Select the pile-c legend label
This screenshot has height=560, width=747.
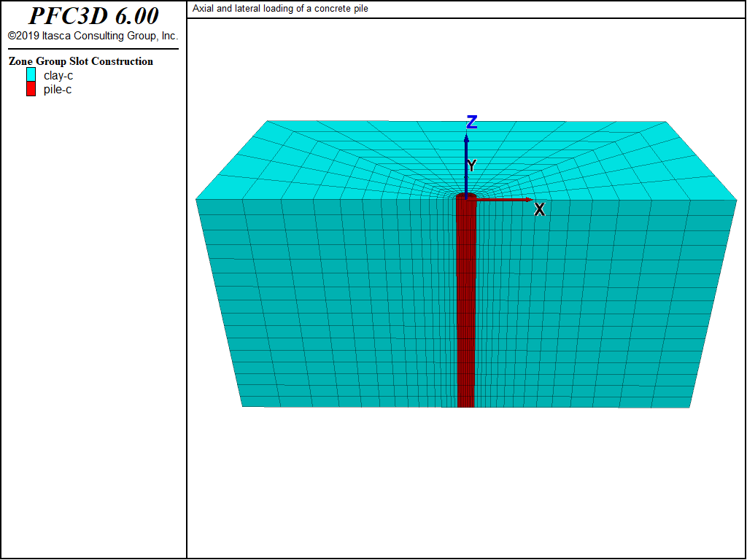pos(58,90)
